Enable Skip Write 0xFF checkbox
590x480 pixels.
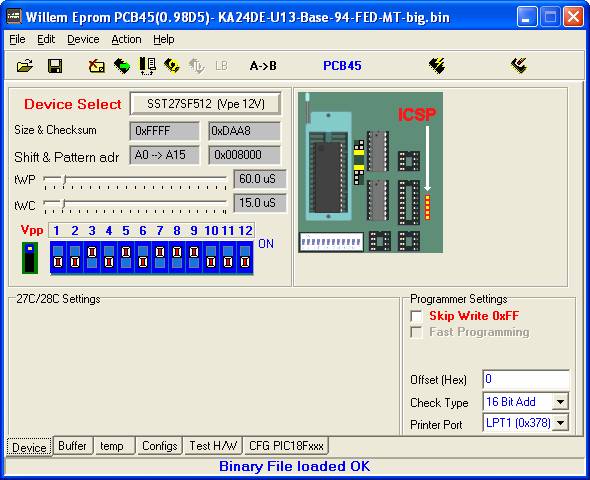click(x=416, y=316)
